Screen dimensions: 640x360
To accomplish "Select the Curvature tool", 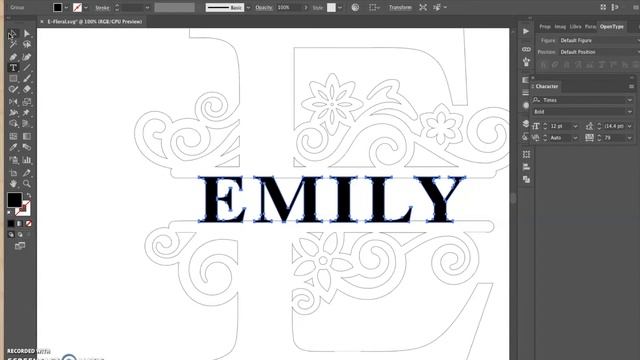I will click(x=27, y=57).
